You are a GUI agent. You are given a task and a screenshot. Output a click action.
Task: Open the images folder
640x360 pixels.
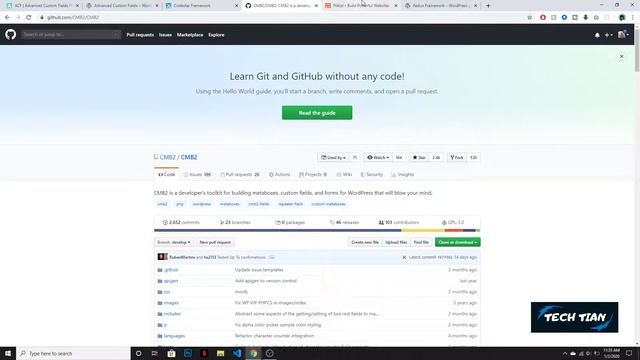(x=171, y=303)
